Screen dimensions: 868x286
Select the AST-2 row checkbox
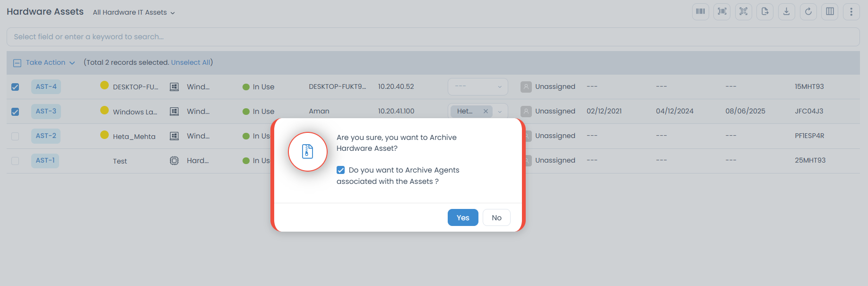point(15,136)
